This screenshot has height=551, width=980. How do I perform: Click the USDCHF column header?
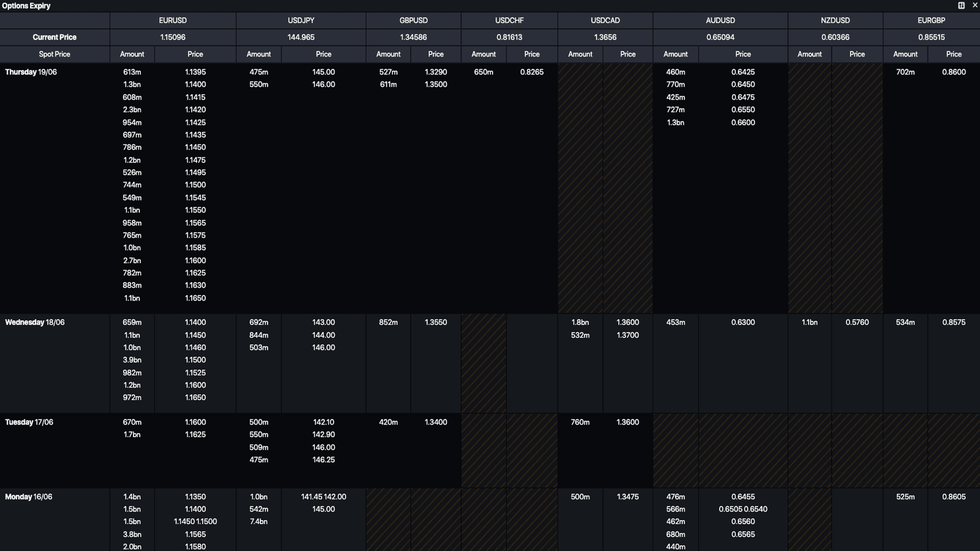509,20
